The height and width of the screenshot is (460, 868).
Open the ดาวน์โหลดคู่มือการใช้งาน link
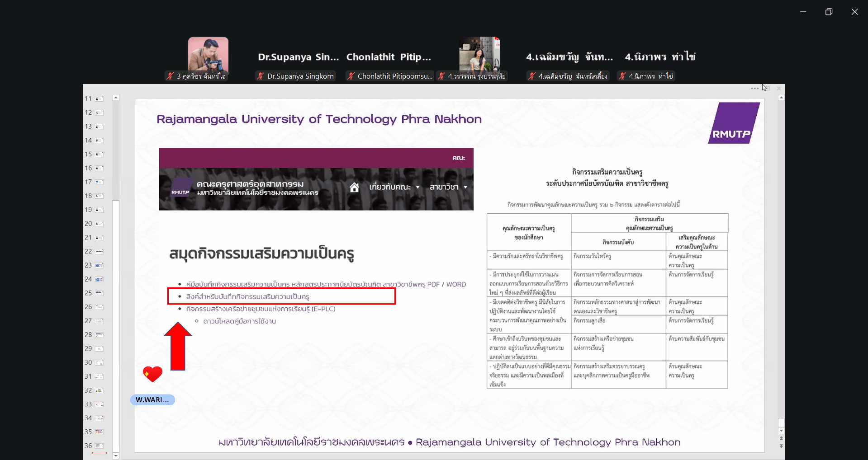point(239,321)
